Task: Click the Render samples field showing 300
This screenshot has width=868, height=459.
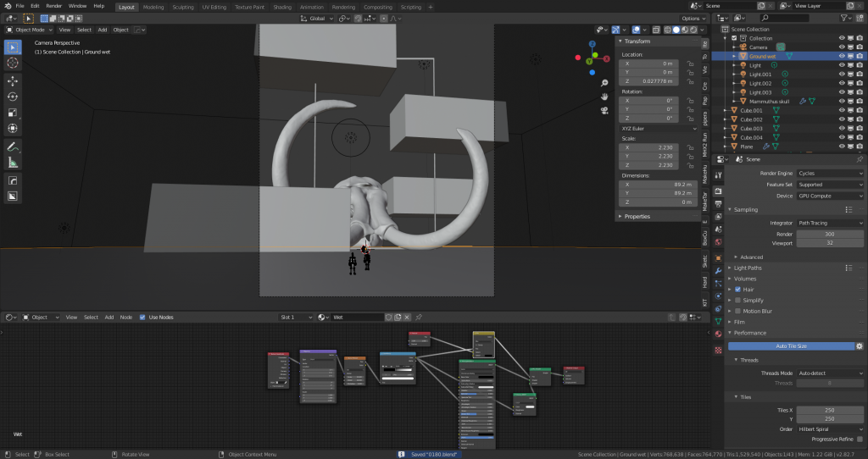Action: [x=830, y=234]
